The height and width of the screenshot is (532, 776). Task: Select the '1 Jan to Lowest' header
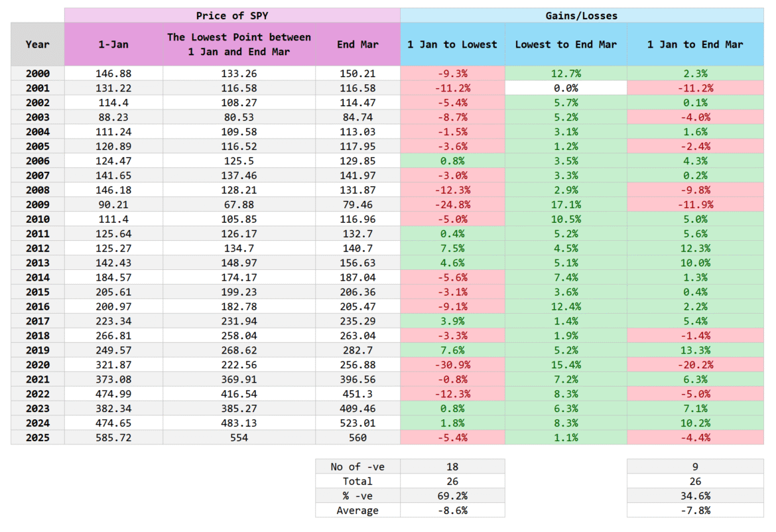click(x=453, y=44)
